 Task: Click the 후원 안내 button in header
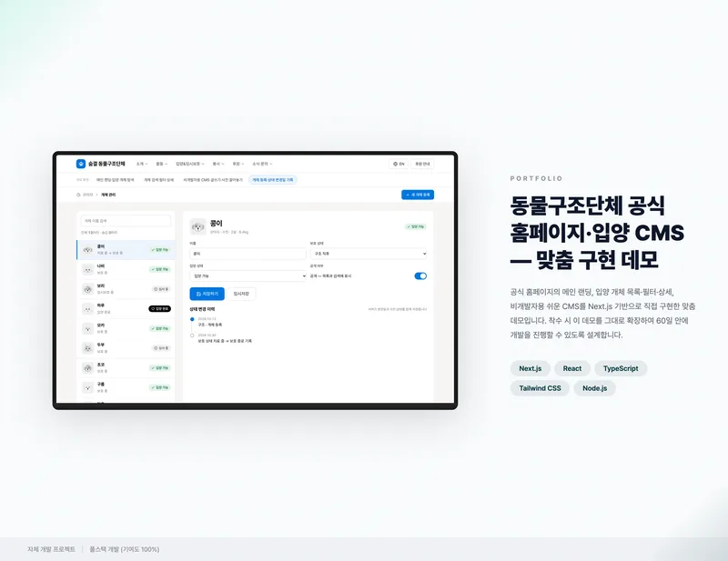(422, 164)
